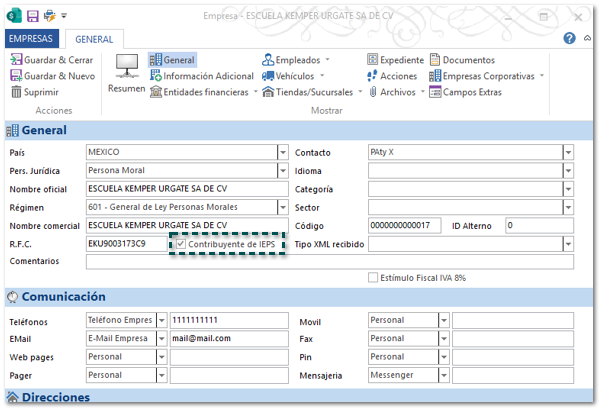Click the Suprimir delete icon
This screenshot has height=411, width=602.
click(x=17, y=92)
